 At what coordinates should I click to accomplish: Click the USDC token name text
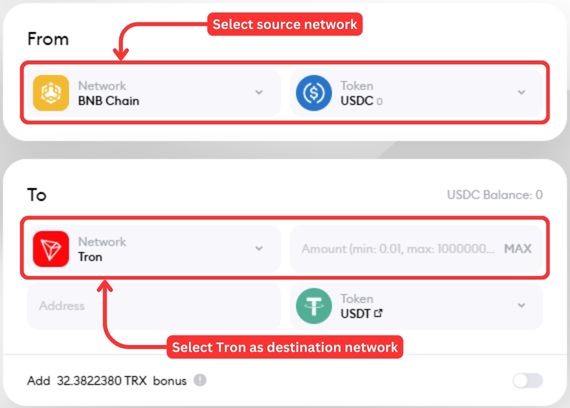pyautogui.click(x=357, y=101)
